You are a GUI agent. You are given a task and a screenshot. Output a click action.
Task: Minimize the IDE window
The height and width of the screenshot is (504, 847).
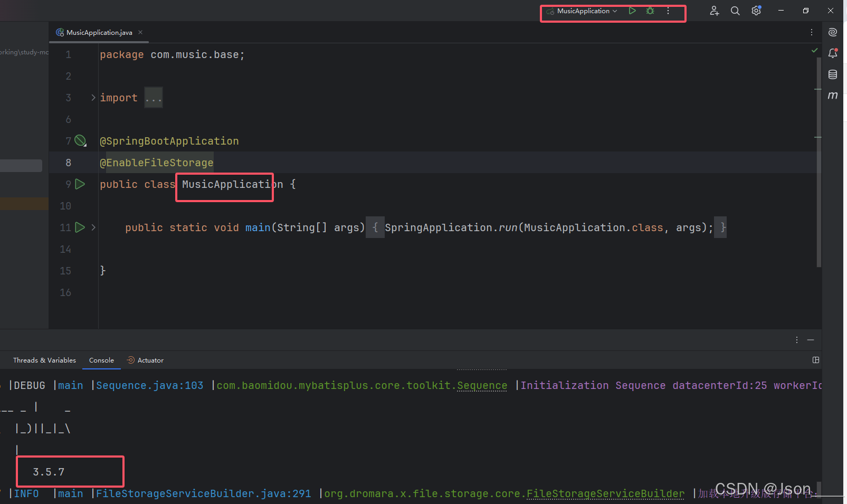[x=781, y=11]
